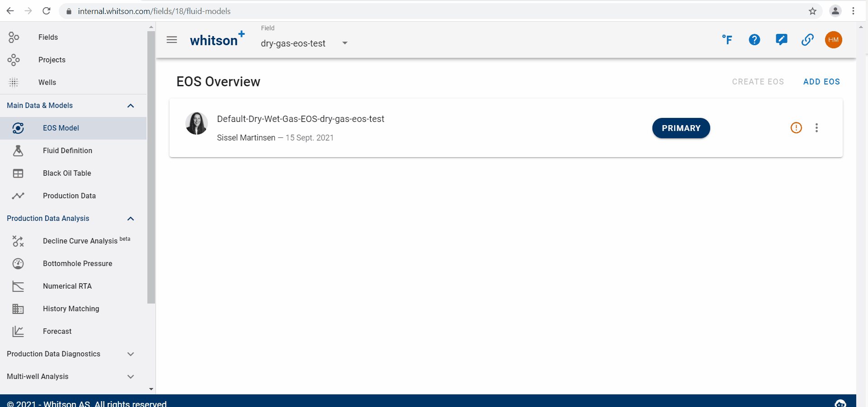The image size is (868, 407).
Task: Switch temperature units with °F icon
Action: pos(727,40)
